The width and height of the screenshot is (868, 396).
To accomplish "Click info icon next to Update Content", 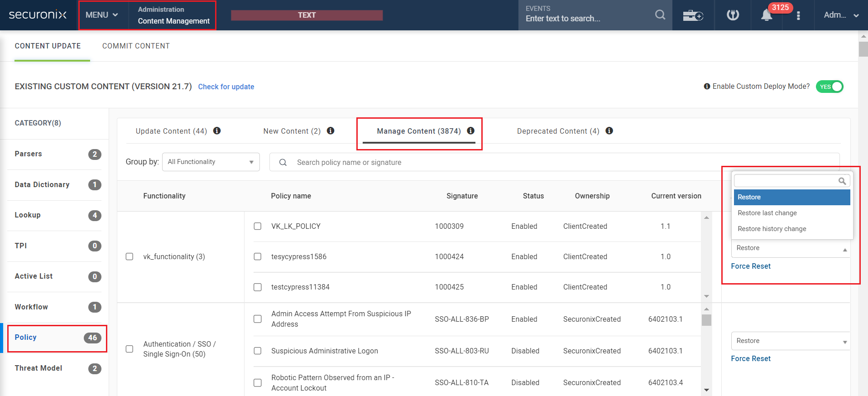I will click(x=217, y=131).
